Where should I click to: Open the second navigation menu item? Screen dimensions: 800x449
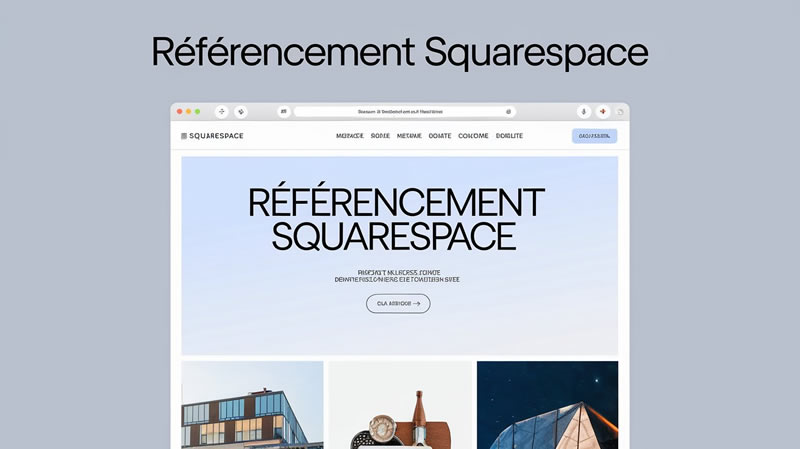pos(380,136)
